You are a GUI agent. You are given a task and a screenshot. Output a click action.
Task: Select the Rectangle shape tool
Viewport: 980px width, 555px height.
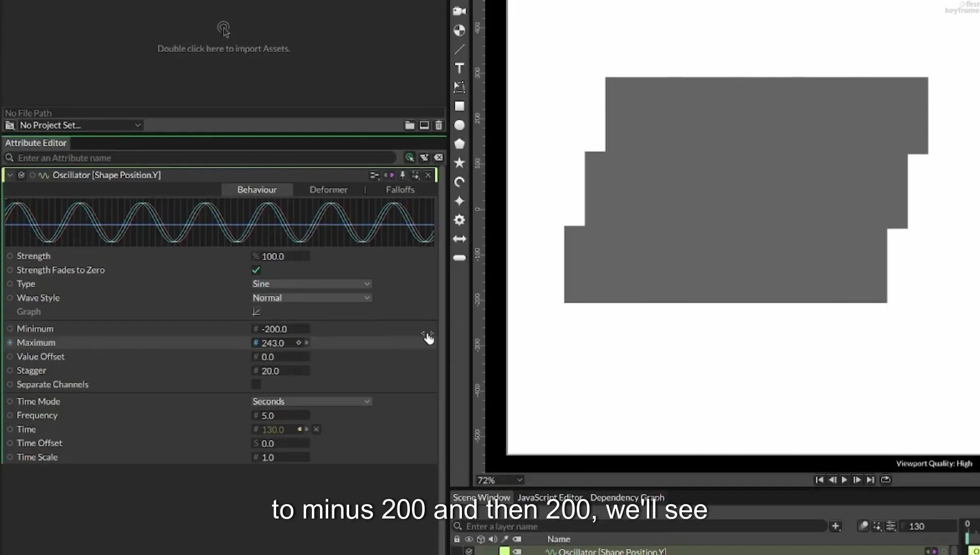tap(459, 106)
